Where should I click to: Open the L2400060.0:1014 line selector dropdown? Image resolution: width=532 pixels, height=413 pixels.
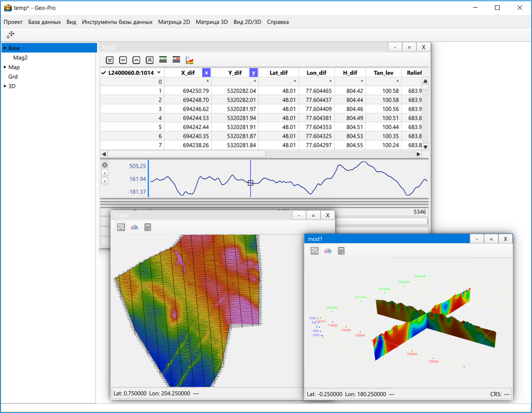coord(159,73)
